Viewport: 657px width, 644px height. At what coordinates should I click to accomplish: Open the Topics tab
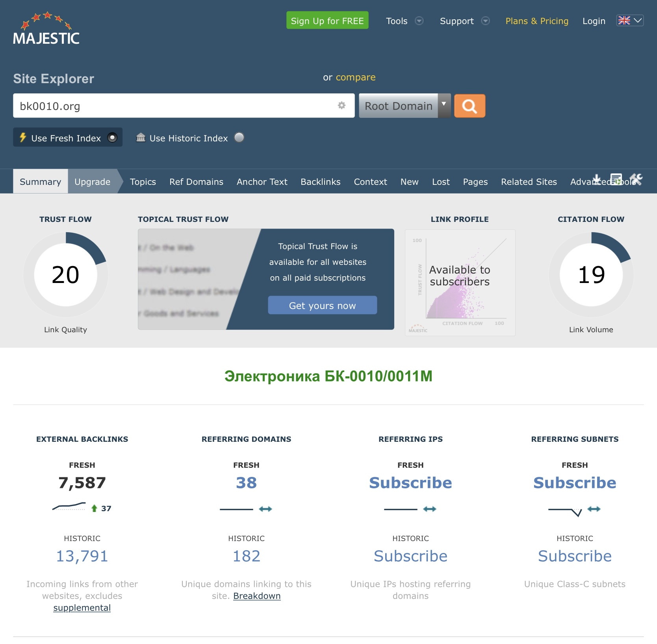[143, 182]
